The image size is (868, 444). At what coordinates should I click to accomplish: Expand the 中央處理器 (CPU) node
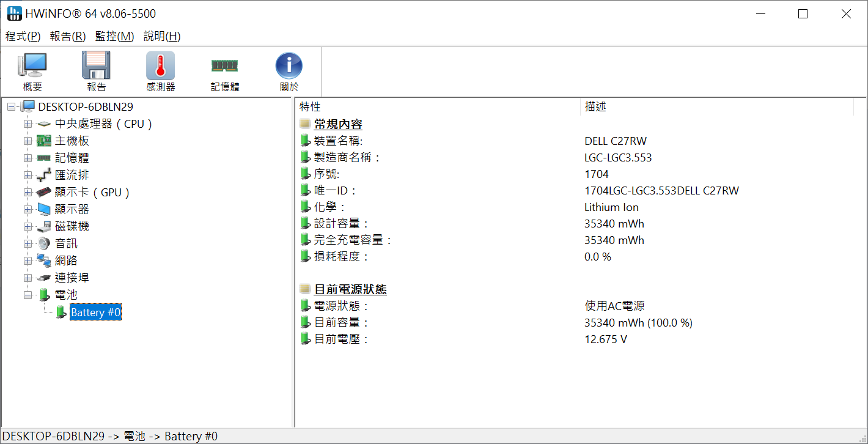pos(28,124)
